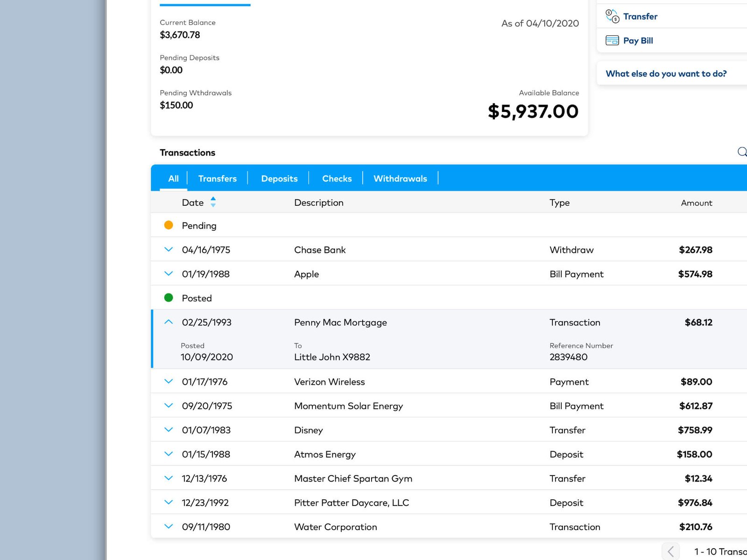Click the Momentum Solar Energy description
Screen dimensions: 747x560
[x=348, y=406]
